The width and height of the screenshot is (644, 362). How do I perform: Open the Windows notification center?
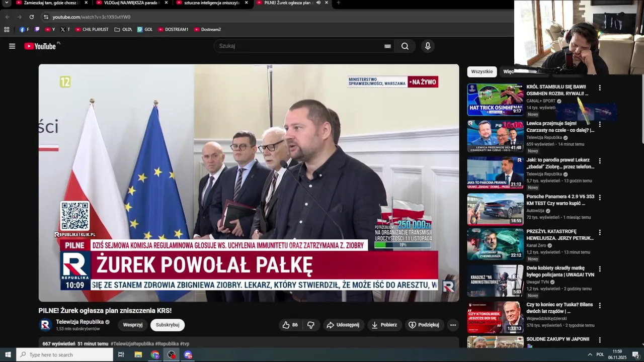tap(635, 355)
